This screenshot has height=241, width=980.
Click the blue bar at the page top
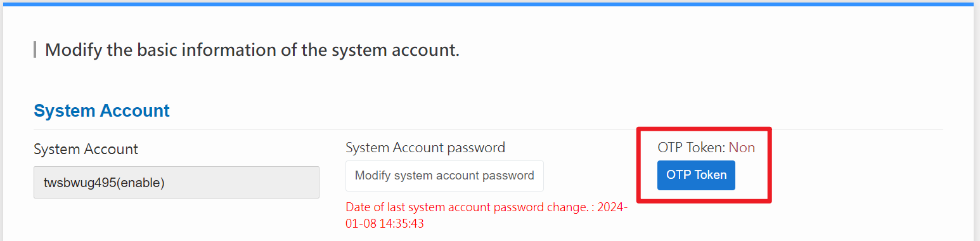(490, 4)
